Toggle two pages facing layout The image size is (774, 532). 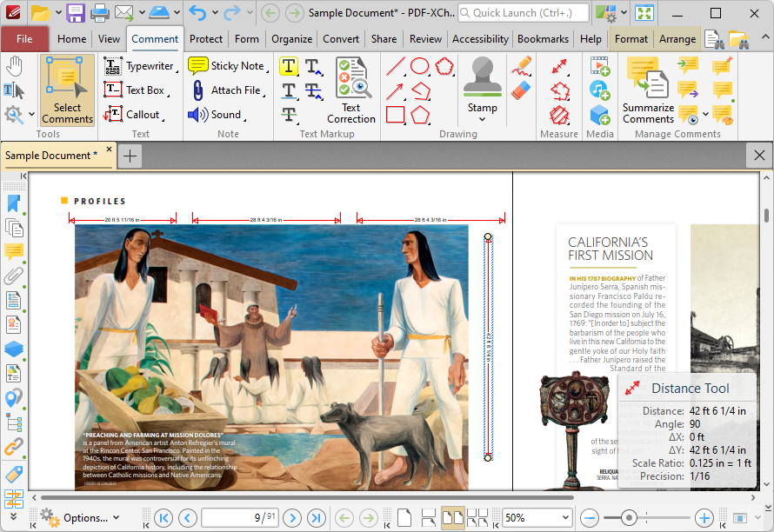[x=452, y=518]
